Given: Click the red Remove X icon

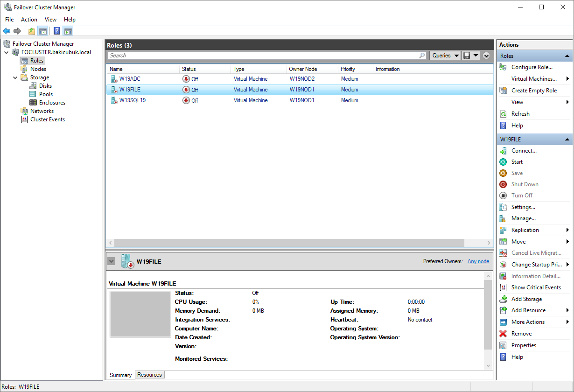Looking at the screenshot, I should coord(503,334).
